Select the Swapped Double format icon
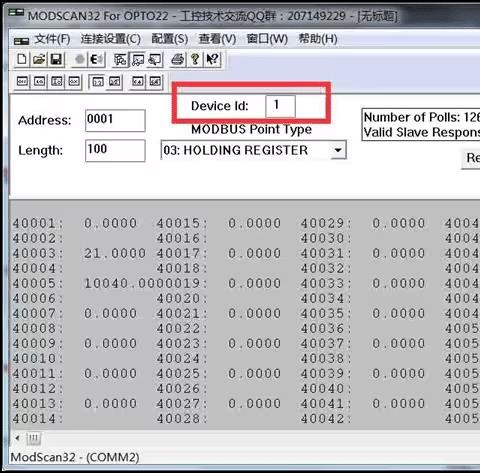480x473 pixels. (x=155, y=82)
